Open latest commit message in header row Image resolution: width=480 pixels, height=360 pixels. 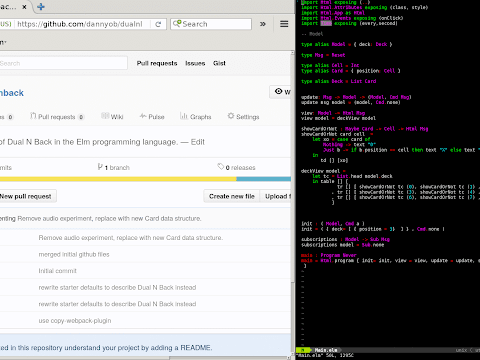pos(109,219)
